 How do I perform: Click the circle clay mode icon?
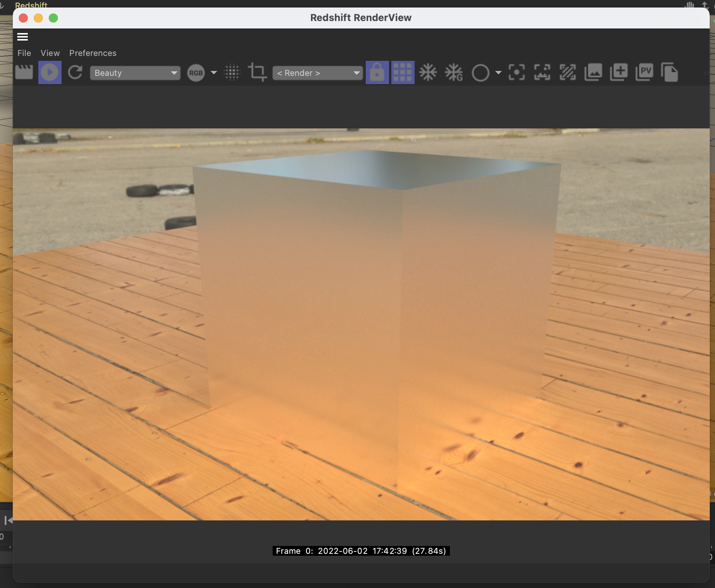point(480,73)
